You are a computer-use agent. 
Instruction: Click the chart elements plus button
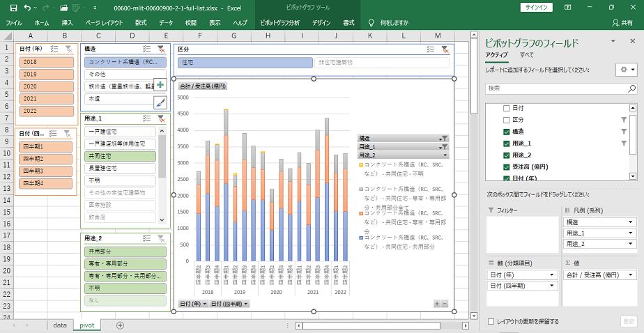[x=160, y=84]
